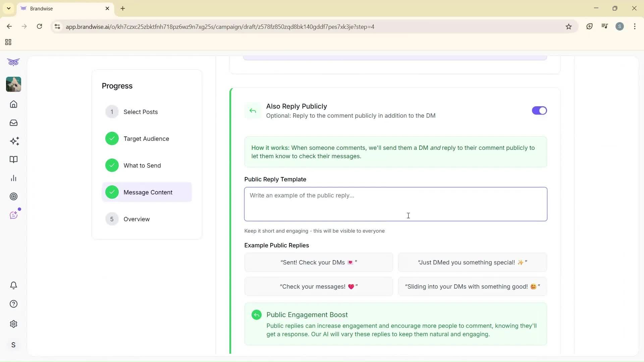The height and width of the screenshot is (362, 644).
Task: Go to the Overview step
Action: pos(137,219)
